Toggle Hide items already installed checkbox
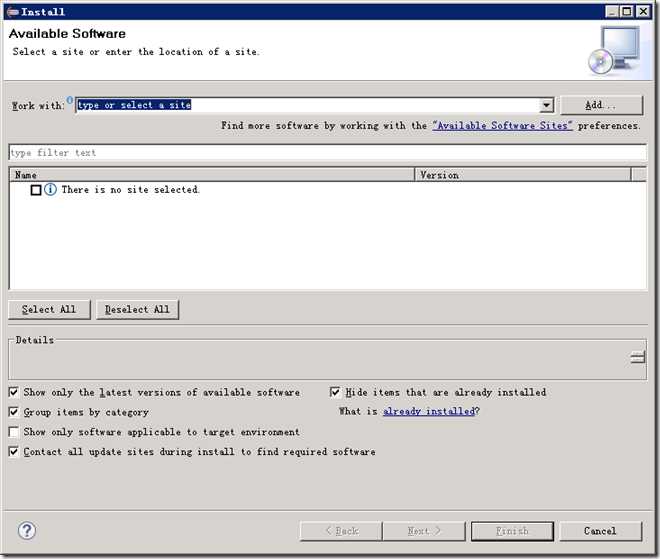 tap(335, 392)
